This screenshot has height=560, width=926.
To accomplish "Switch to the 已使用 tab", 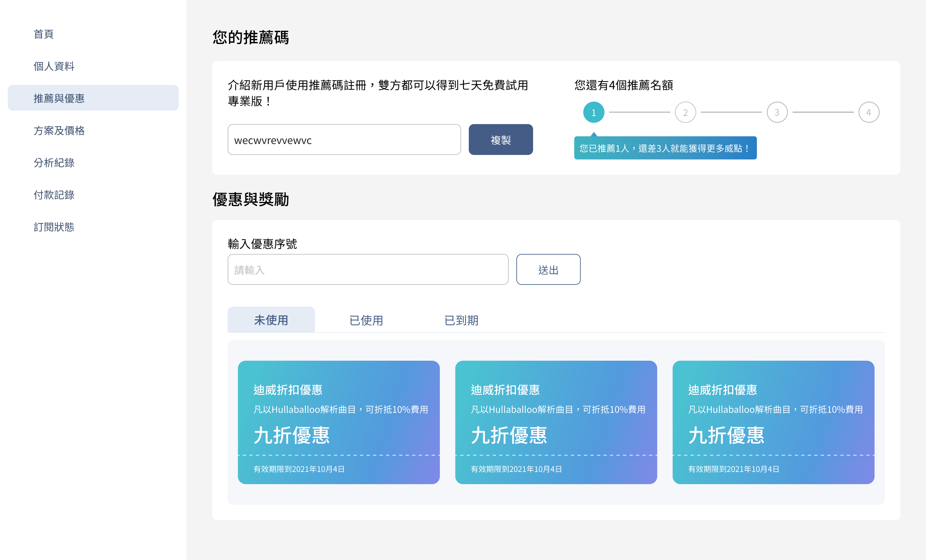I will click(x=366, y=320).
